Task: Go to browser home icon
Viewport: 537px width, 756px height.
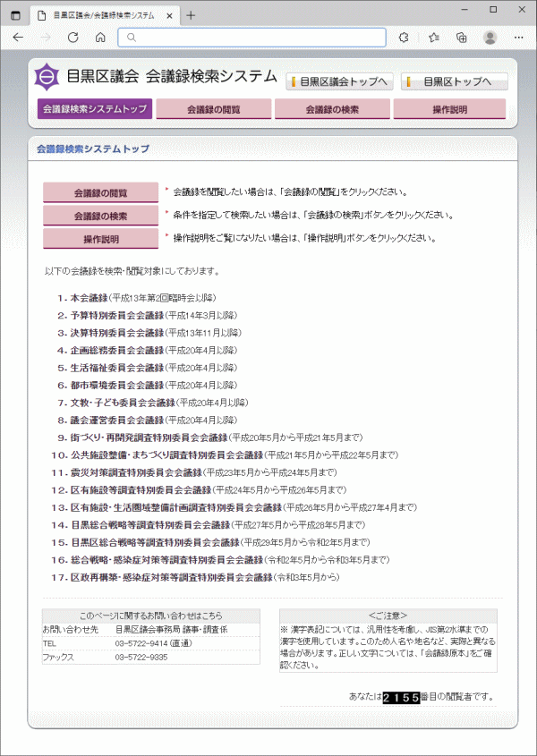Action: point(100,38)
